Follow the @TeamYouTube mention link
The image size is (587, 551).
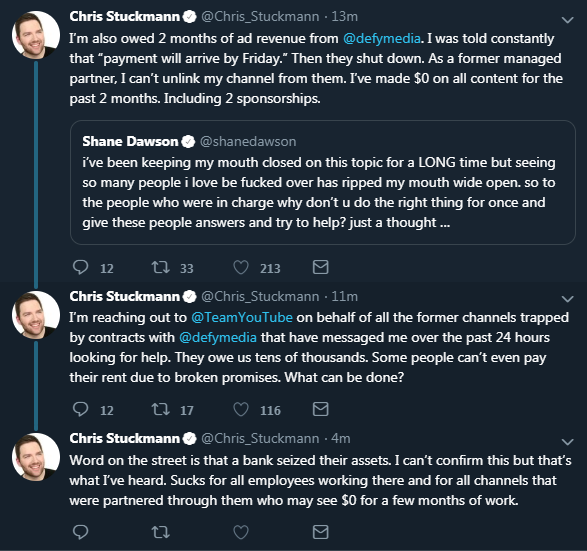pyautogui.click(x=242, y=317)
